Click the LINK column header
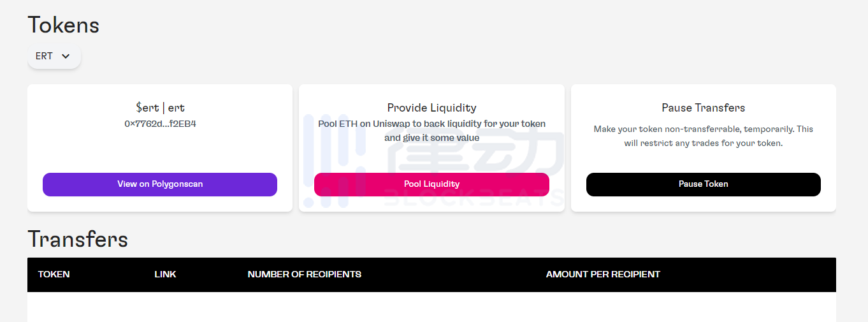Viewport: 868px width, 322px height. [165, 274]
